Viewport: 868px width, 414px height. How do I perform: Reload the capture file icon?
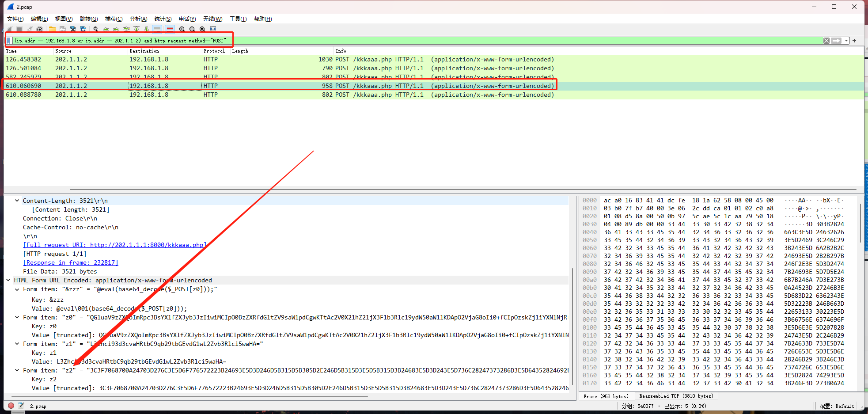[83, 29]
